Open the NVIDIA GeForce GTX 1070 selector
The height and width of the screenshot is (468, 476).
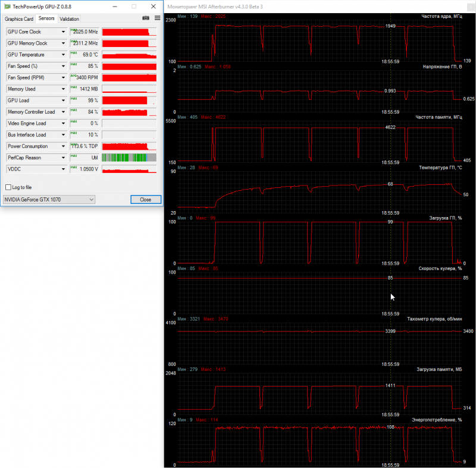[49, 199]
